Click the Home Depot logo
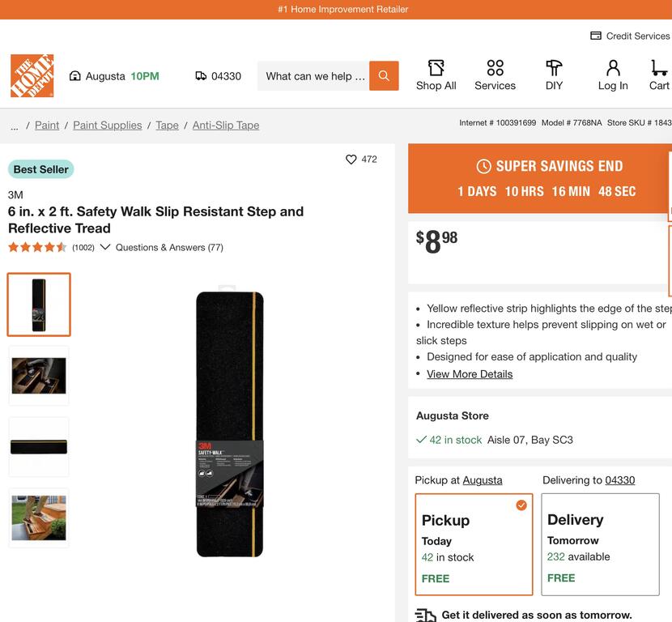This screenshot has height=622, width=672. (x=32, y=75)
